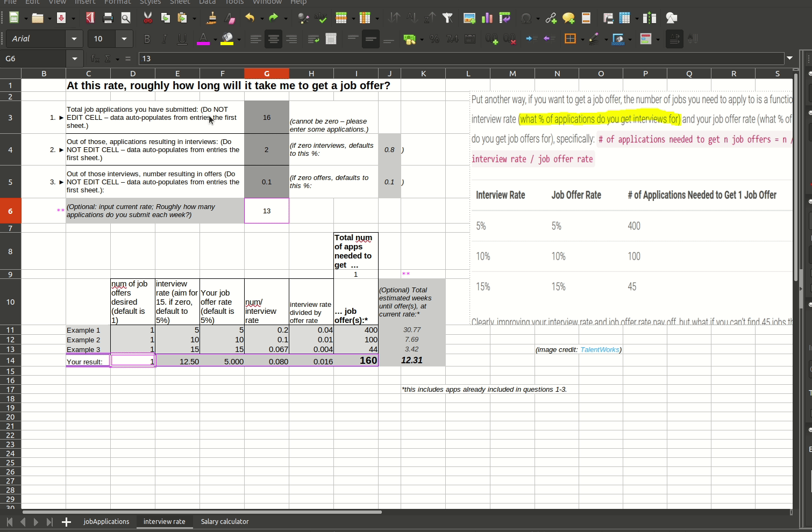Open the undo history dropdown
This screenshot has width=812, height=532.
262,18
